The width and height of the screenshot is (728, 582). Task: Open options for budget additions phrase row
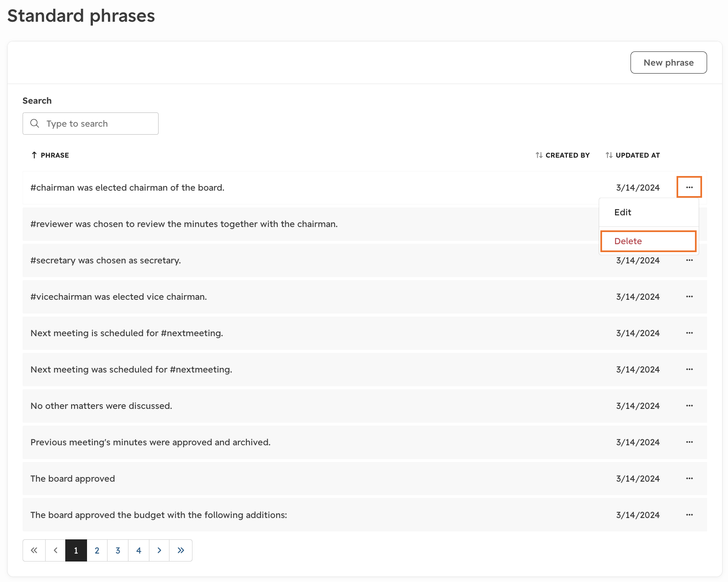(689, 515)
